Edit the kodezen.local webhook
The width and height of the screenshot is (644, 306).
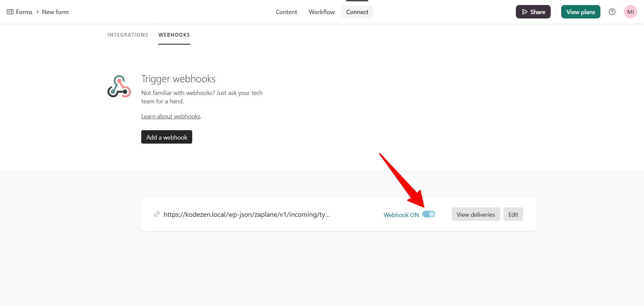tap(513, 214)
